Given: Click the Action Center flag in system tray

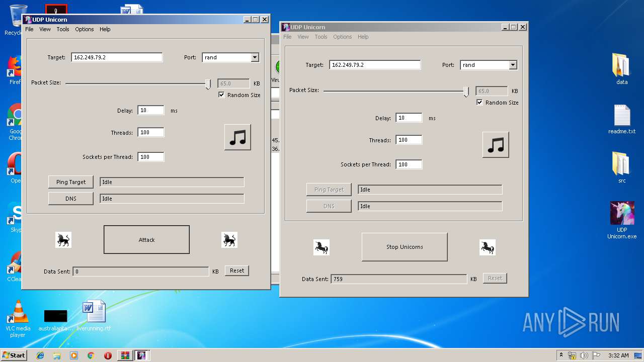Looking at the screenshot, I should click(596, 355).
